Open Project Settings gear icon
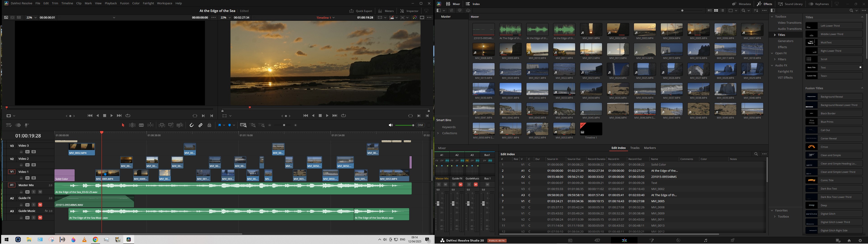 860,241
